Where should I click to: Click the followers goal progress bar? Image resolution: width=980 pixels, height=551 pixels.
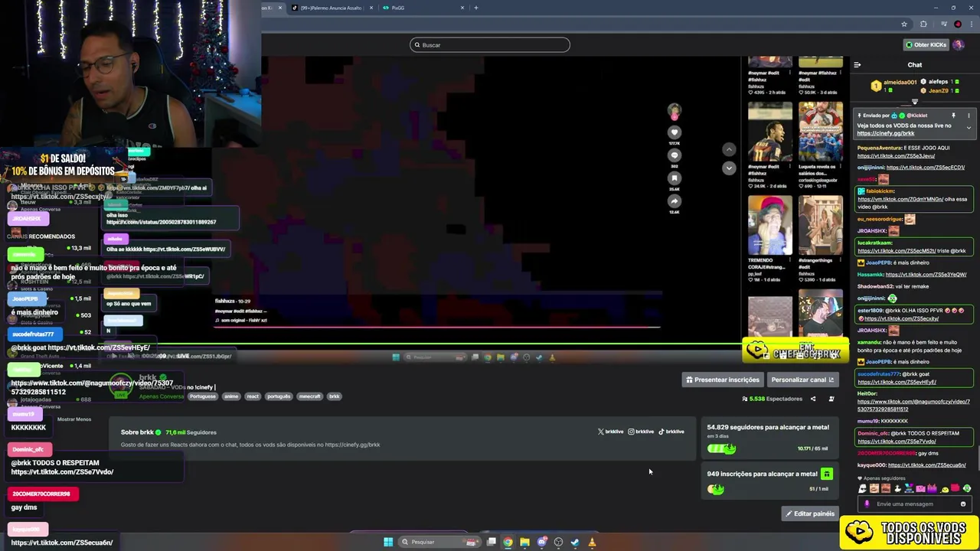[721, 448]
